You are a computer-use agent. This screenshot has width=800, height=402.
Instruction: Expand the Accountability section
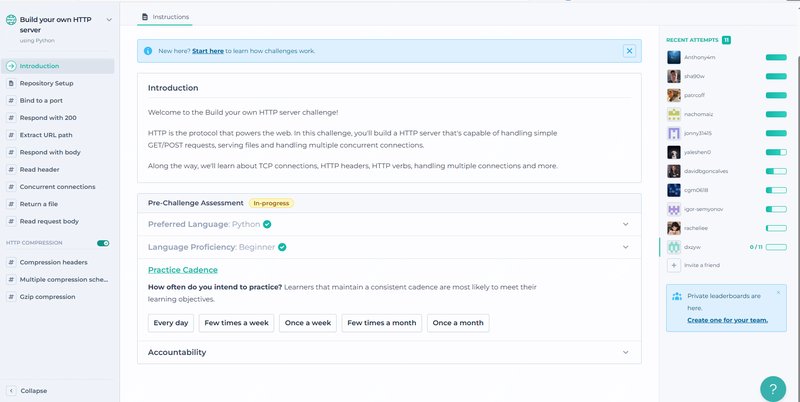pos(625,352)
